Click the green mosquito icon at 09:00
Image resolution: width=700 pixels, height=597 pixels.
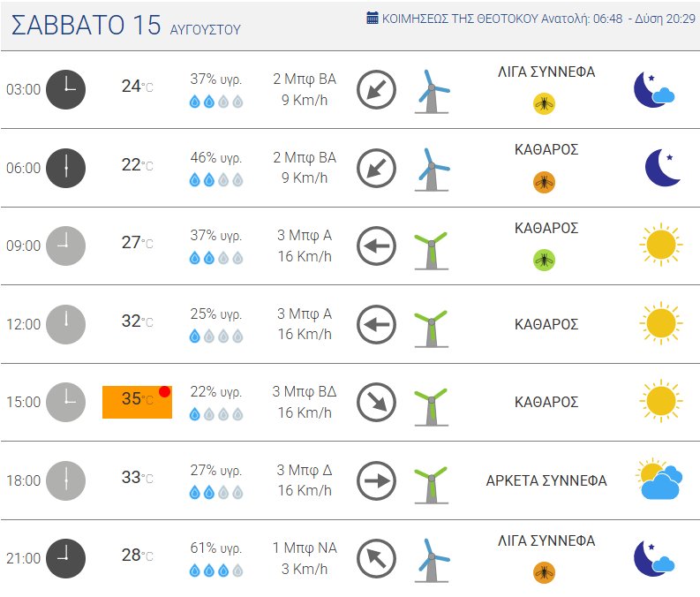tap(544, 260)
